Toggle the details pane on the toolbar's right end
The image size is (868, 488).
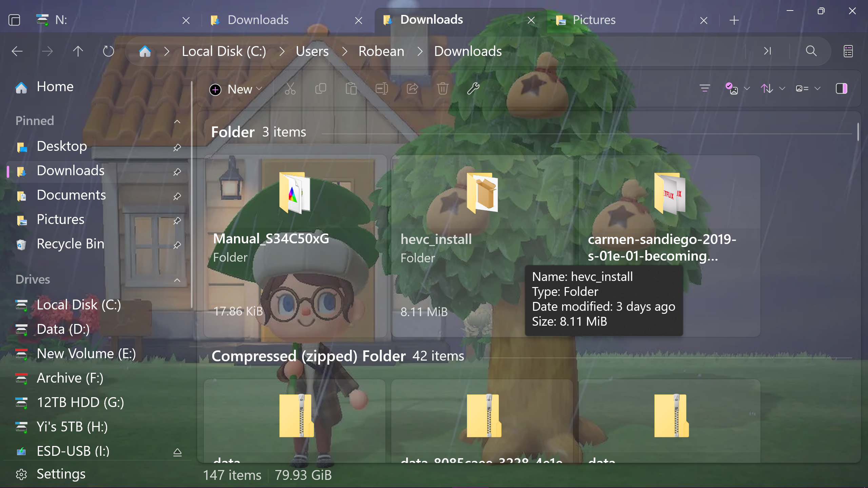pyautogui.click(x=842, y=89)
